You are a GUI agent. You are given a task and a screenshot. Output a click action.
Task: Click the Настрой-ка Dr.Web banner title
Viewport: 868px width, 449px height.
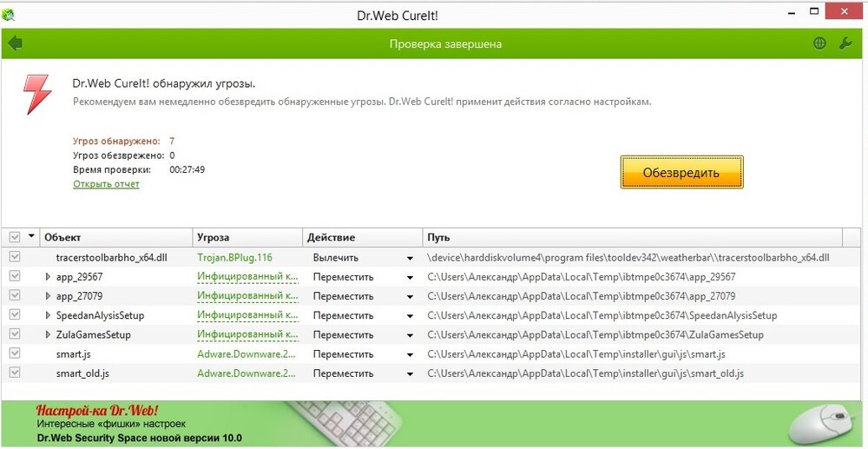[x=97, y=411]
